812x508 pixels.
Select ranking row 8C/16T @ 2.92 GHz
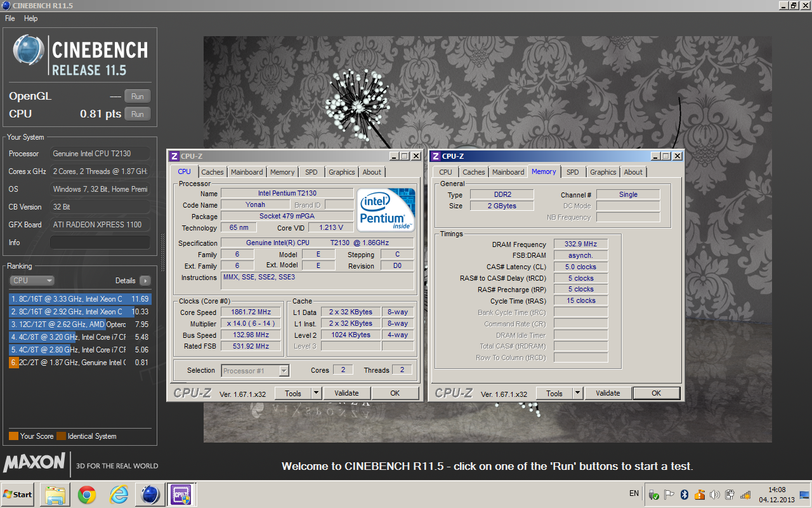pyautogui.click(x=79, y=311)
